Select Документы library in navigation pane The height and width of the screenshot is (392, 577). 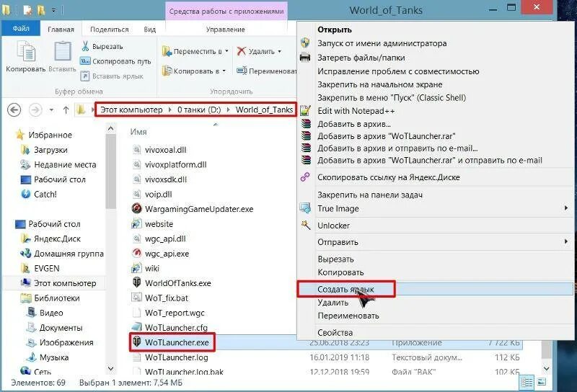61,327
